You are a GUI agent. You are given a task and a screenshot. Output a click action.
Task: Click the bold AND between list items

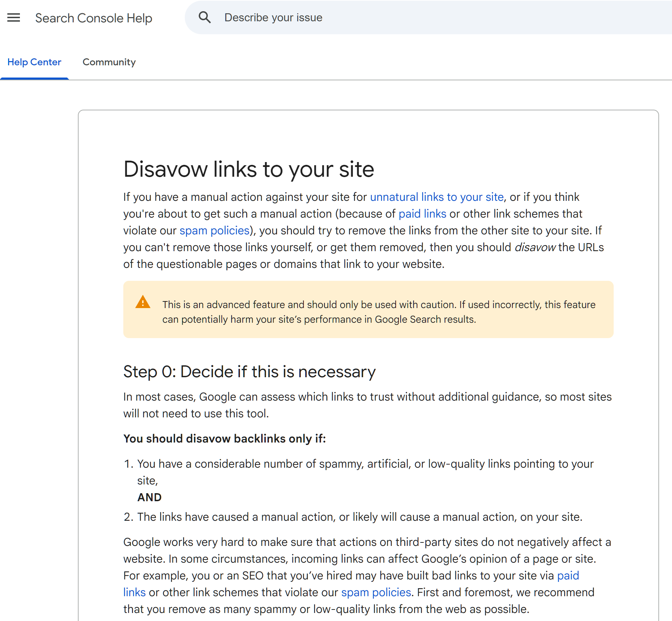(149, 497)
